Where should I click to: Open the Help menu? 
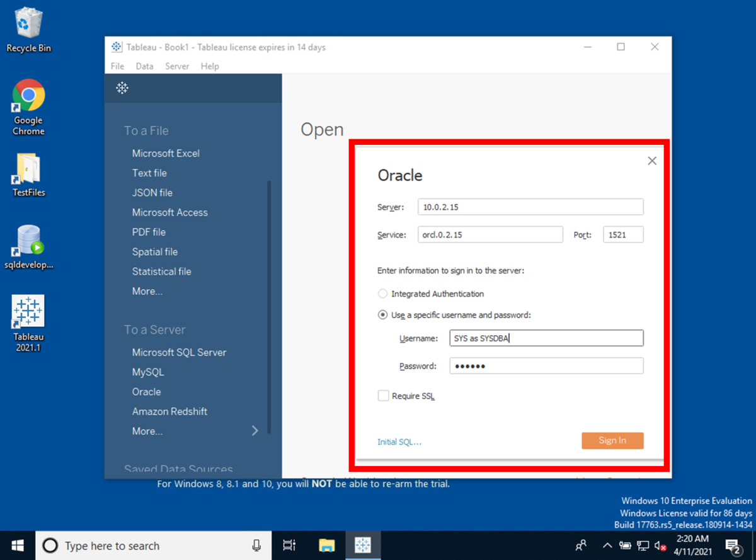tap(210, 66)
